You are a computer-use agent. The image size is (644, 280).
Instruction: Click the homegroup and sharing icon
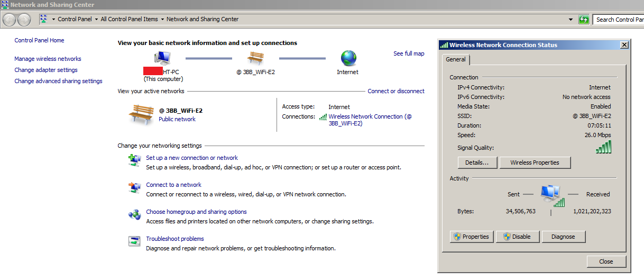click(134, 214)
